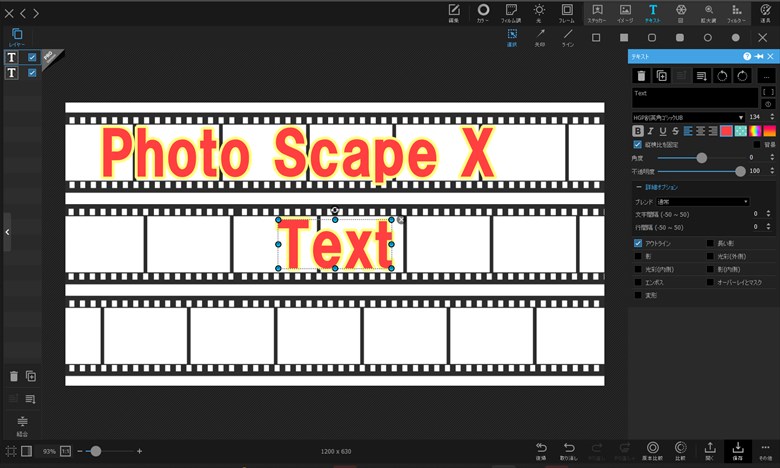Viewport: 780px width, 468px height.
Task: Adjust the 角度 angle slider
Action: (701, 158)
